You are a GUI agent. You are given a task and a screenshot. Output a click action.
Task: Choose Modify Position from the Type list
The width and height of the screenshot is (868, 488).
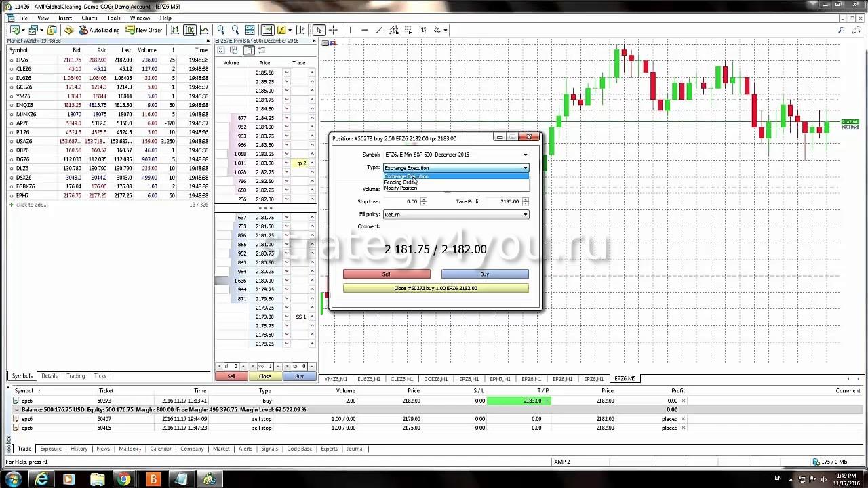coord(401,188)
